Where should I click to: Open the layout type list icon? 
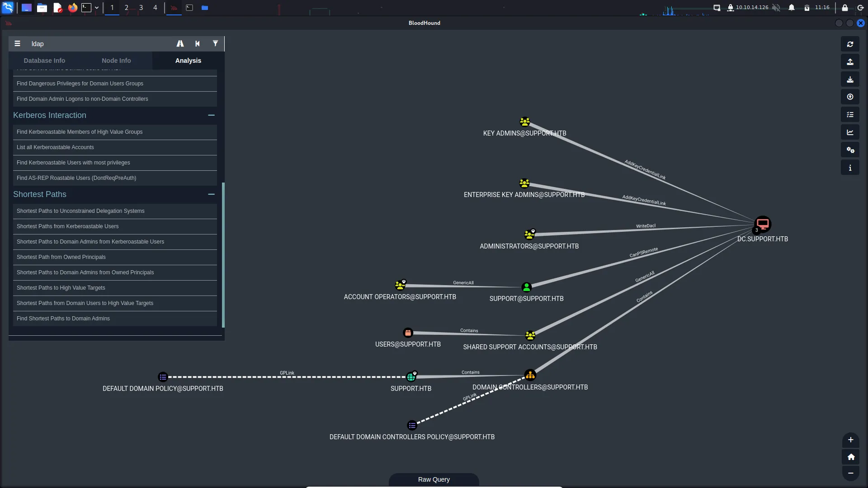[850, 115]
